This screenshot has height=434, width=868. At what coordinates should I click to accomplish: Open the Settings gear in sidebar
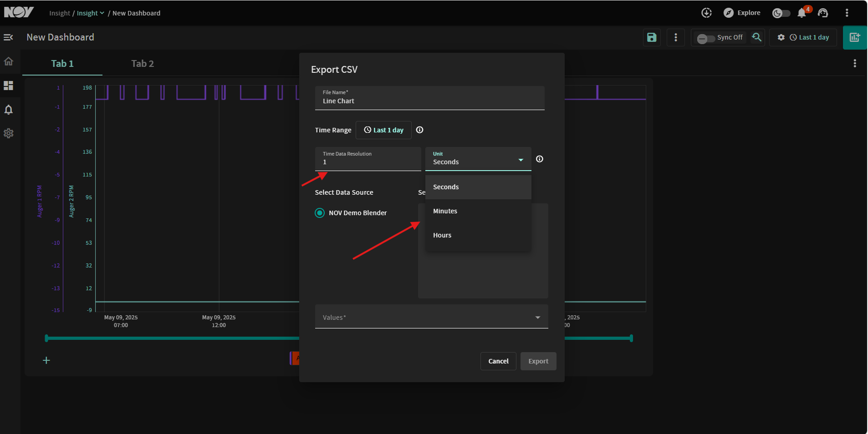9,133
